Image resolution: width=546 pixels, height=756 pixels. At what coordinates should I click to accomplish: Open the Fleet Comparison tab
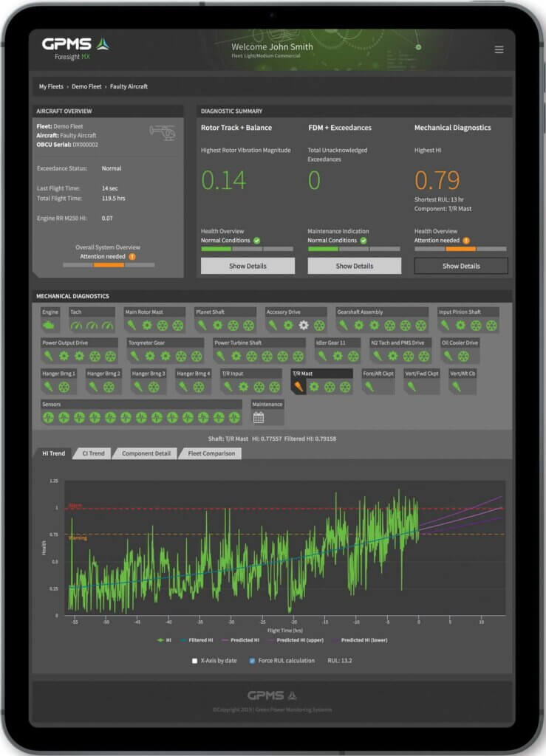pos(211,453)
